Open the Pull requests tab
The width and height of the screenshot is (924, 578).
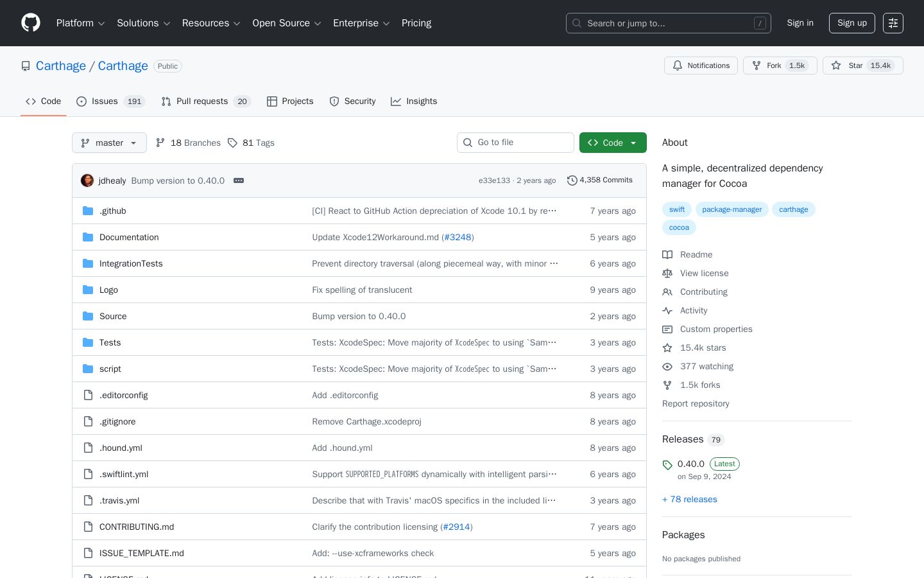pyautogui.click(x=206, y=101)
